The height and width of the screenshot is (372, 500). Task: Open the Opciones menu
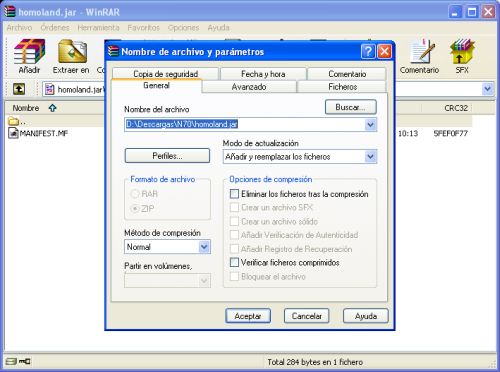[x=183, y=28]
